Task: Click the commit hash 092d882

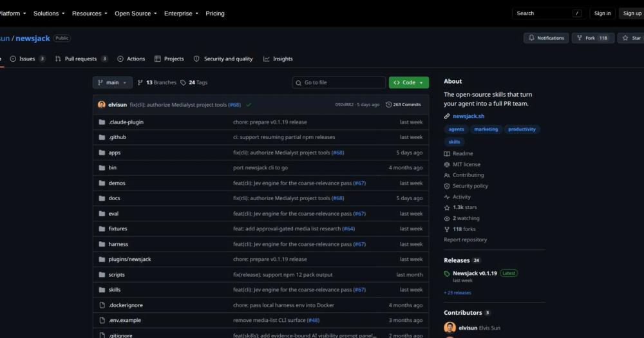Action: (344, 105)
